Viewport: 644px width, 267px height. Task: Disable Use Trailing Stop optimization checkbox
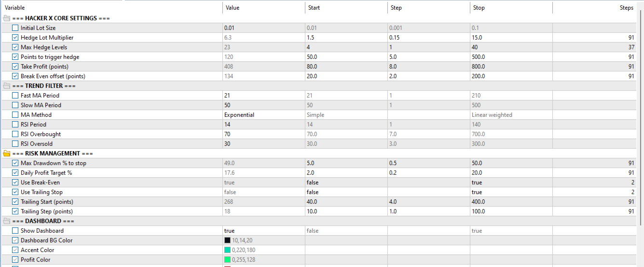15,192
